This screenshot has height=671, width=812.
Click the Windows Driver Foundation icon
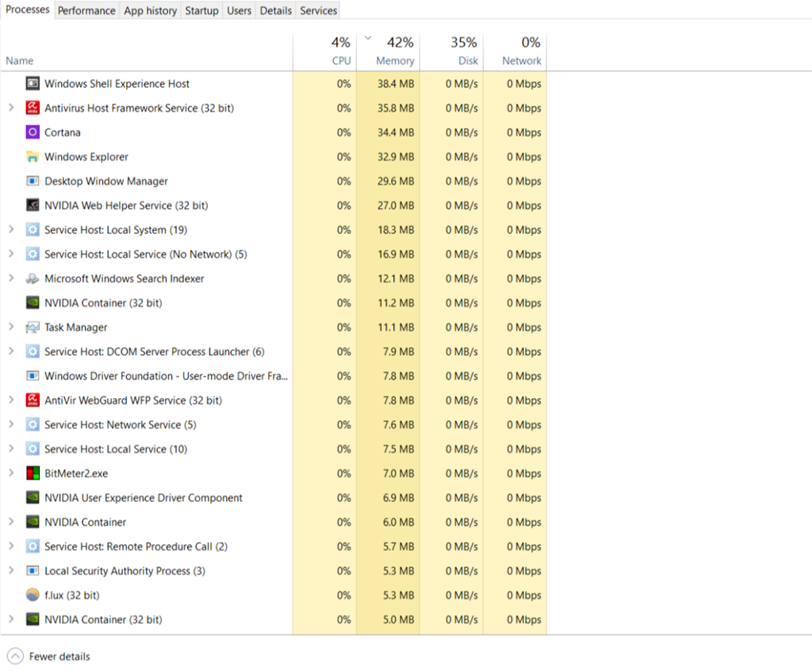(x=33, y=376)
